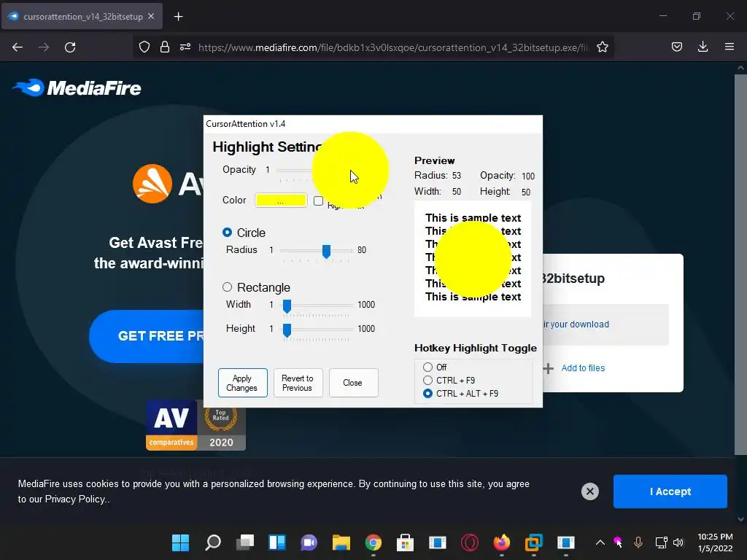Screen dimensions: 747x560
Task: Open clock and date 10:25 PM
Action: pos(715,542)
